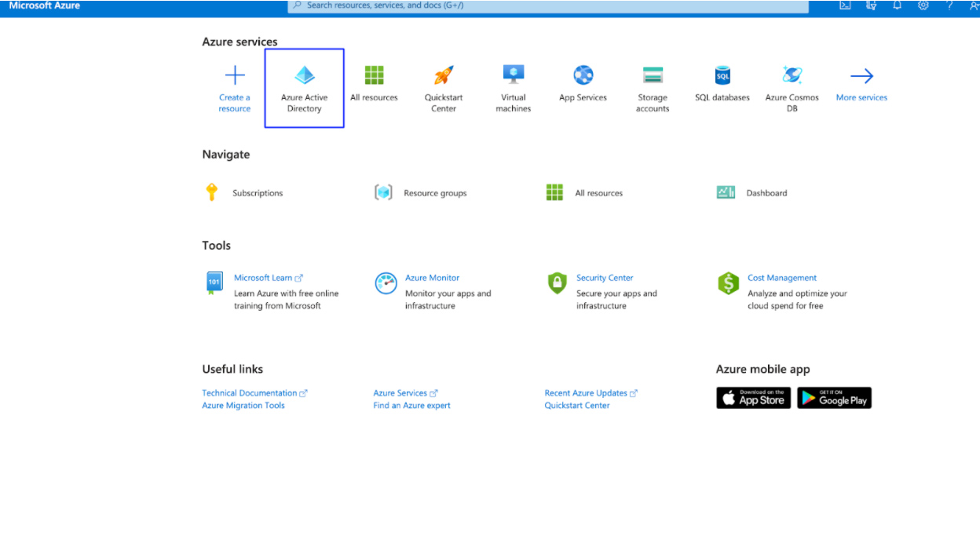
Task: Select Storage accounts service icon
Action: coord(653,76)
